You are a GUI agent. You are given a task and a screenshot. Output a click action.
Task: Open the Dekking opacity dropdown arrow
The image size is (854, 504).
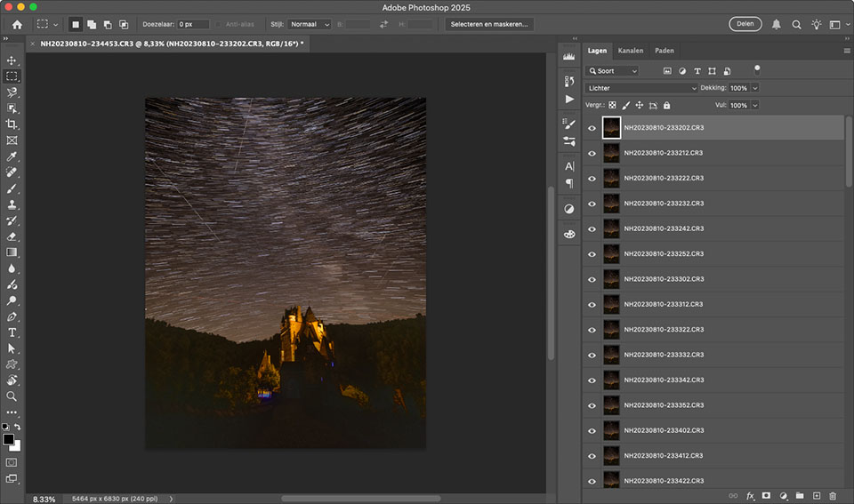[755, 88]
